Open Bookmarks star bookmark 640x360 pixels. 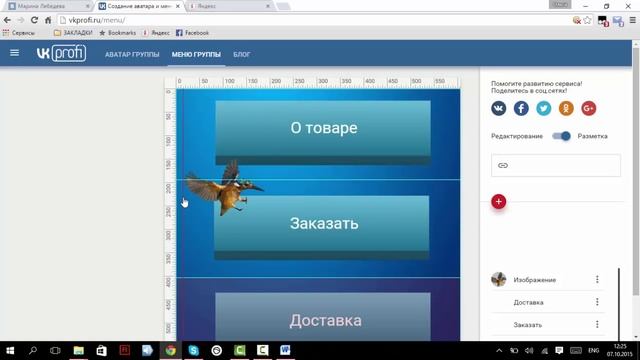pyautogui.click(x=118, y=33)
